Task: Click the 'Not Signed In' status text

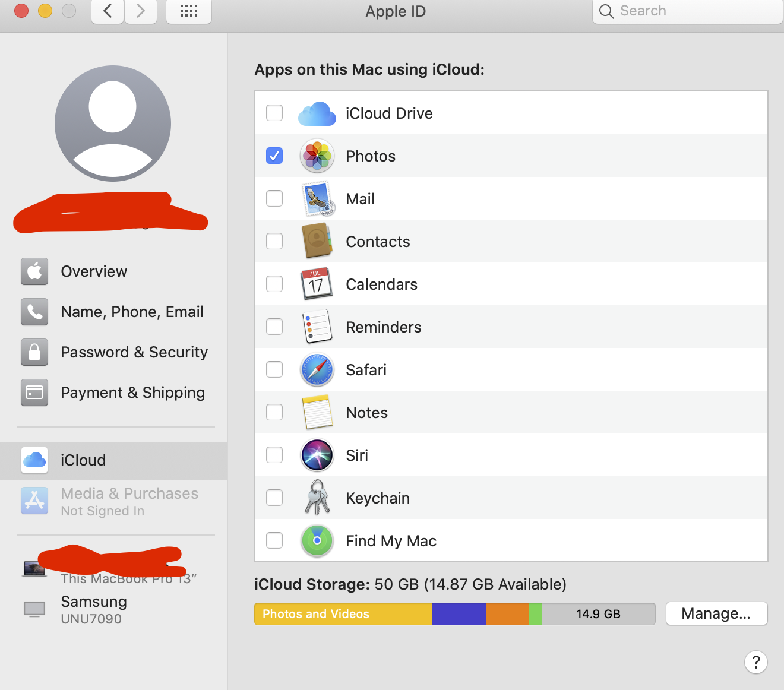Action: tap(103, 511)
